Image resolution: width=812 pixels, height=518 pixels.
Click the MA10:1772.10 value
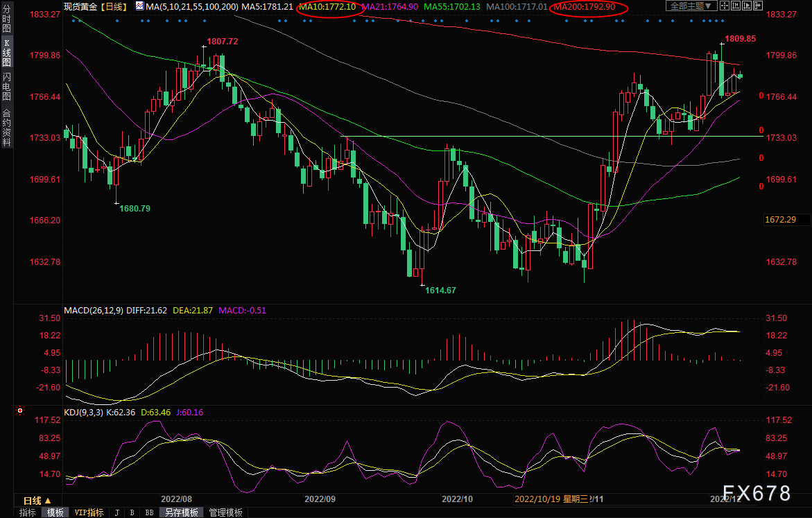(x=328, y=7)
